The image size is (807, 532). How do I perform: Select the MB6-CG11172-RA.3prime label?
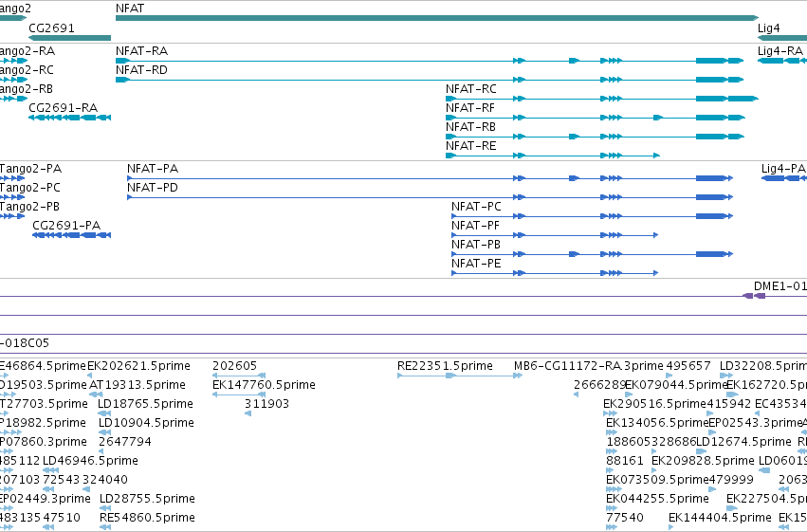point(589,366)
